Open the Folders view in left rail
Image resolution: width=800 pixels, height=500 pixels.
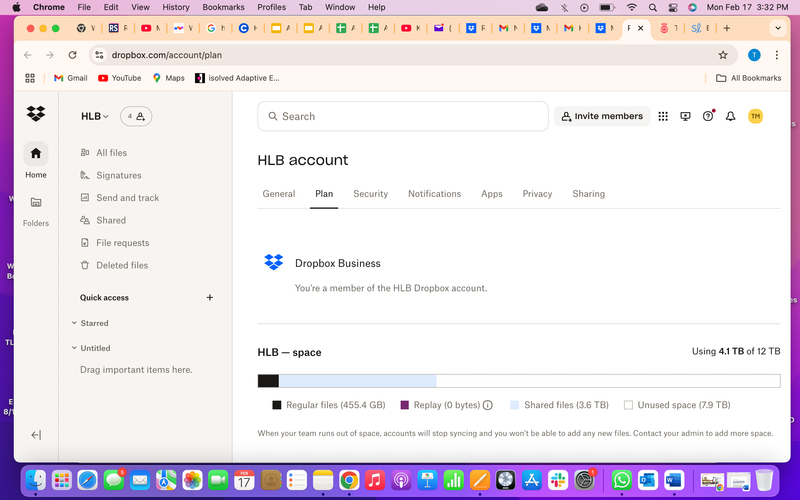(36, 203)
